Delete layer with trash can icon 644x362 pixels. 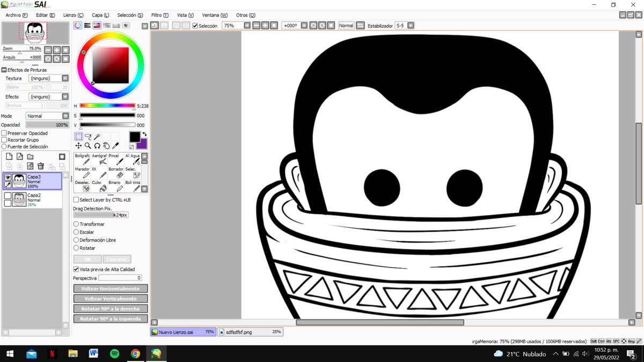coord(40,166)
